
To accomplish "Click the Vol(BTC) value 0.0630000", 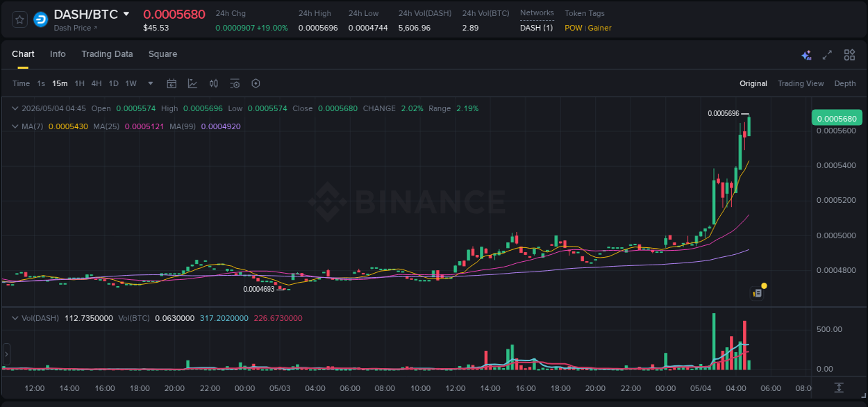I will (x=174, y=318).
